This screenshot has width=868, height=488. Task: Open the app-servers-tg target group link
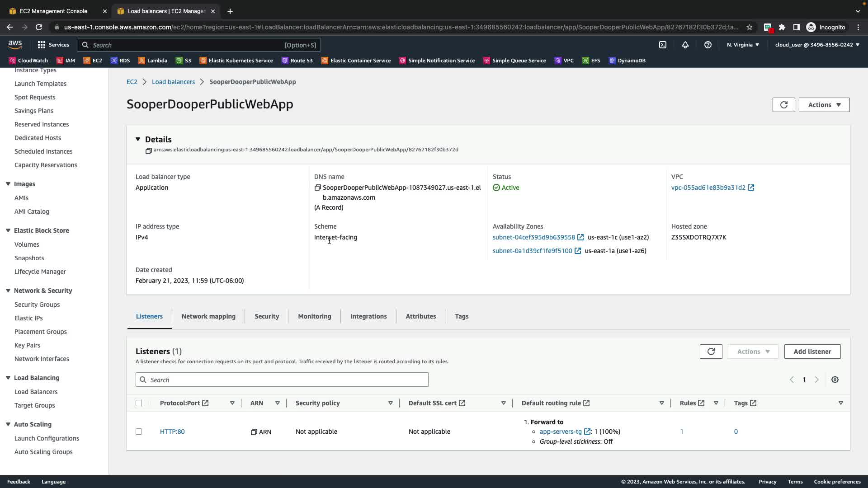[560, 432]
